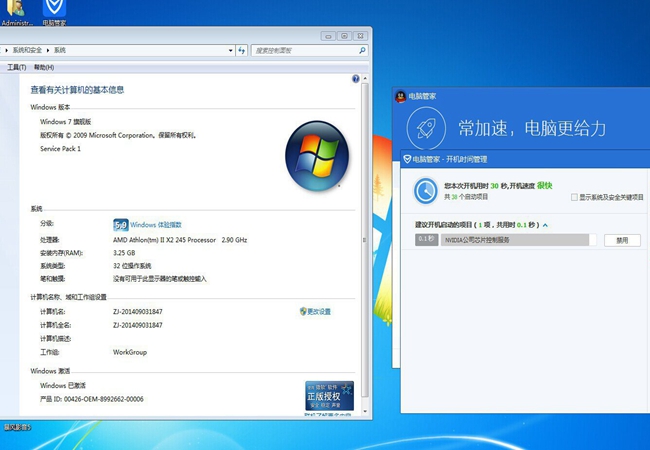650x450 pixels.
Task: Open the Windows 体验指数 link
Action: pyautogui.click(x=156, y=225)
